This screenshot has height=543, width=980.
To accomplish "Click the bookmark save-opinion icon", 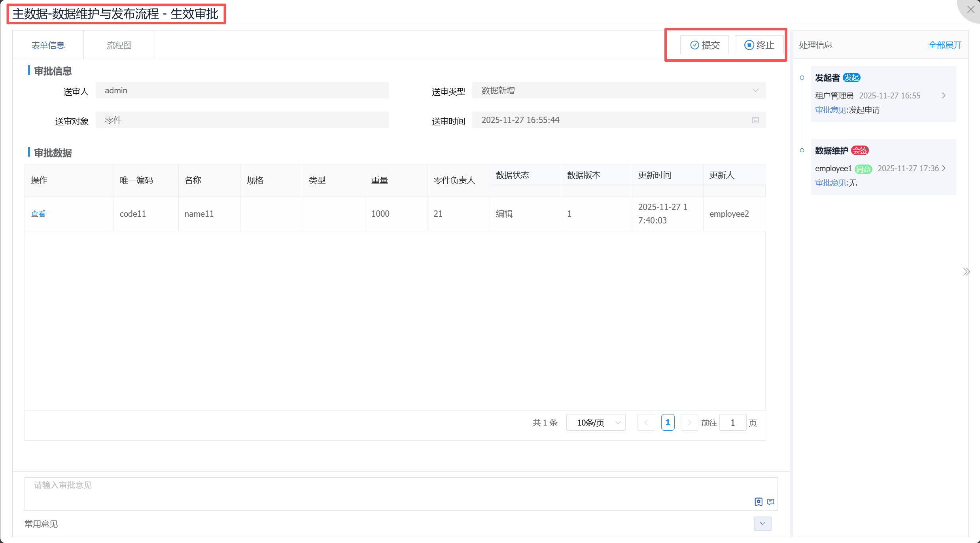I will 758,502.
